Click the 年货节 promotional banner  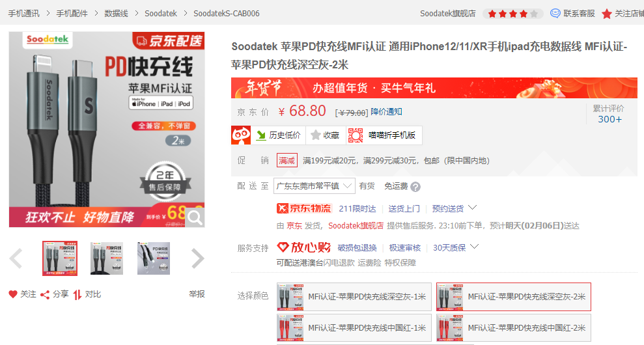coord(434,87)
